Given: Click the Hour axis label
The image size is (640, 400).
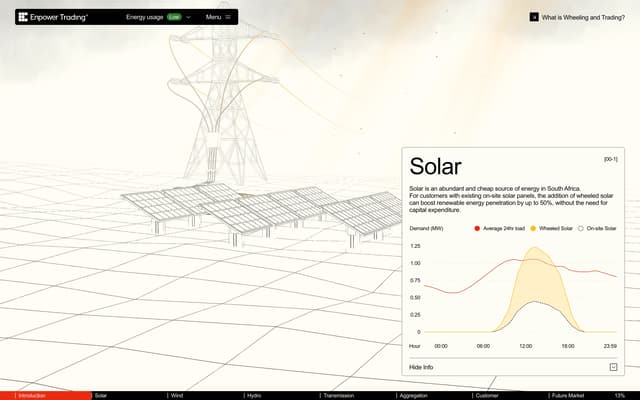Looking at the screenshot, I should [x=415, y=346].
